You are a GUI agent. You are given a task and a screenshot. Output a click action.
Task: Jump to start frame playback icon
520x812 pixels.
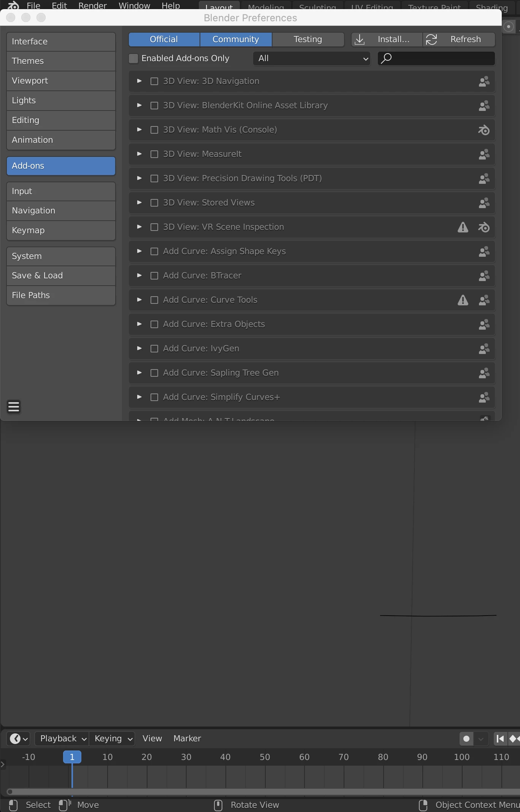[500, 739]
